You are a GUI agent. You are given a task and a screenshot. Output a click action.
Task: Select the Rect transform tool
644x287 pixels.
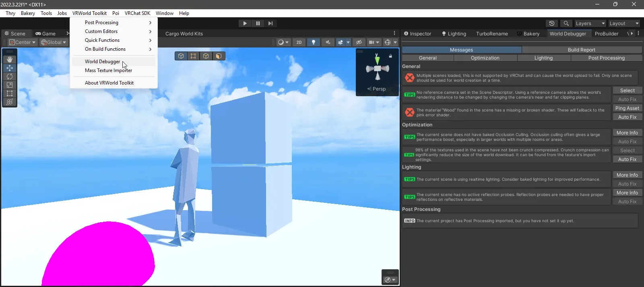(10, 93)
